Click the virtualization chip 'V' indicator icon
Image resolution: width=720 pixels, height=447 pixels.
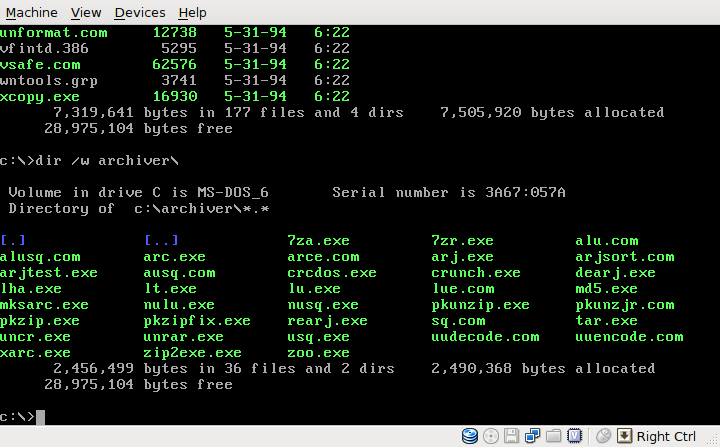click(574, 436)
